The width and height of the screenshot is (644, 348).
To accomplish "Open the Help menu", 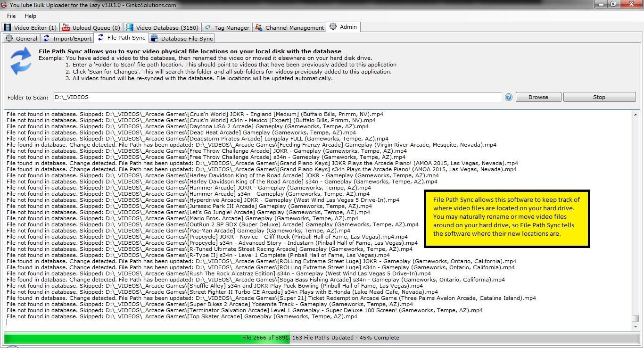I will (x=30, y=16).
